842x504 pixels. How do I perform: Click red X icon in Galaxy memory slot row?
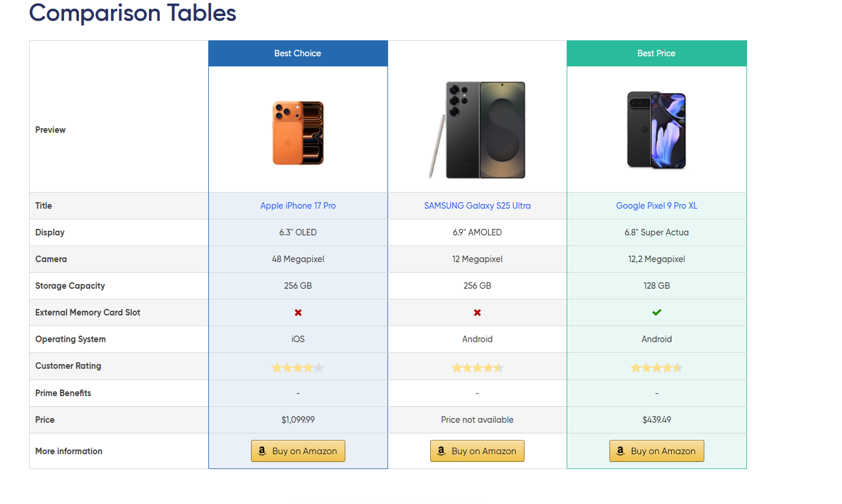pyautogui.click(x=477, y=312)
